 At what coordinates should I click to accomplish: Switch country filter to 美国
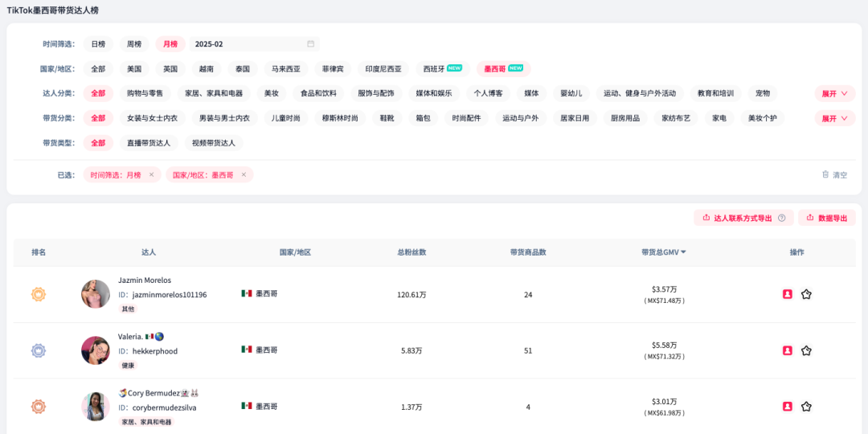click(134, 69)
